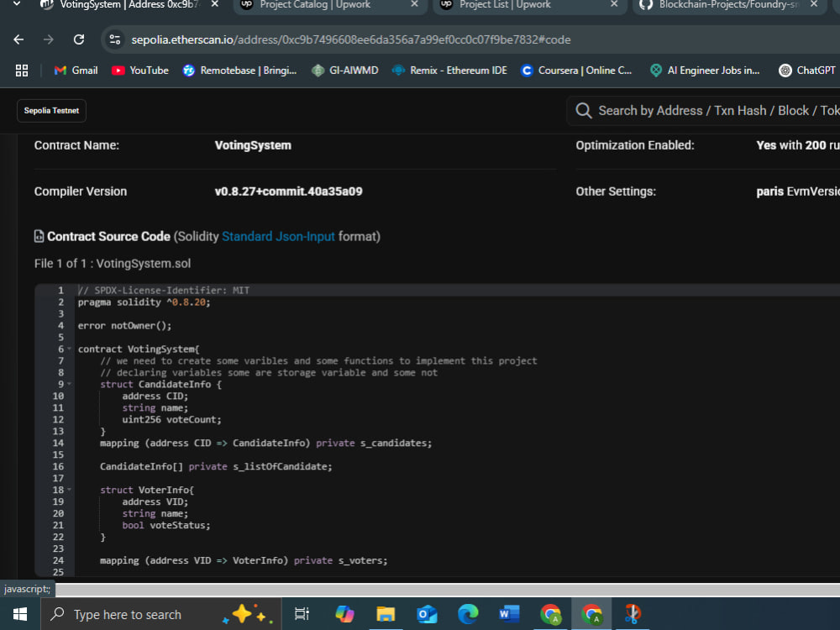This screenshot has height=630, width=840.
Task: Collapse contract VotingSystem code fold at line 6
Action: 69,349
